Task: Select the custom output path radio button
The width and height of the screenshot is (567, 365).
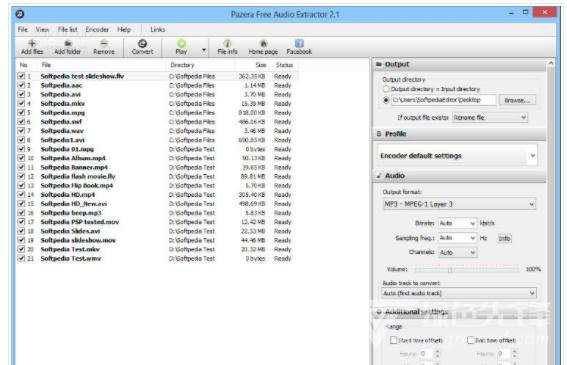Action: pyautogui.click(x=386, y=100)
